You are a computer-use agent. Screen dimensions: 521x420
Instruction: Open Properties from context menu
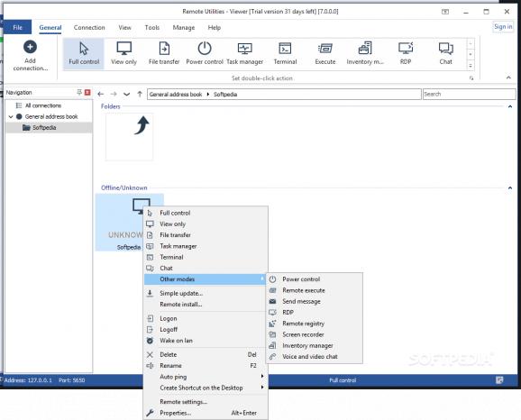click(x=206, y=413)
